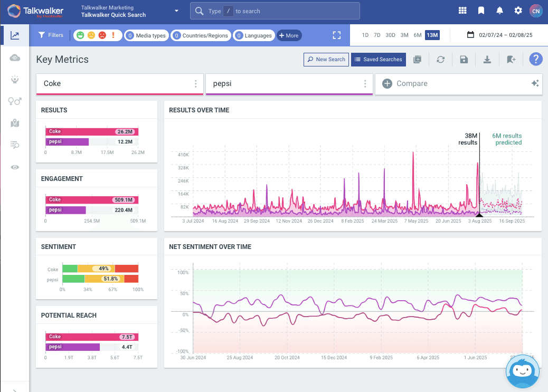Click the New Search button
The image size is (548, 392).
coord(326,60)
